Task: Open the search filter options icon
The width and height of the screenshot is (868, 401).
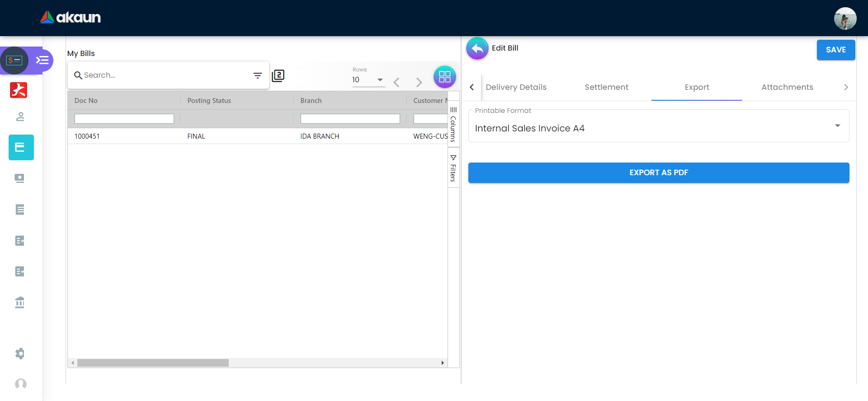Action: 258,75
